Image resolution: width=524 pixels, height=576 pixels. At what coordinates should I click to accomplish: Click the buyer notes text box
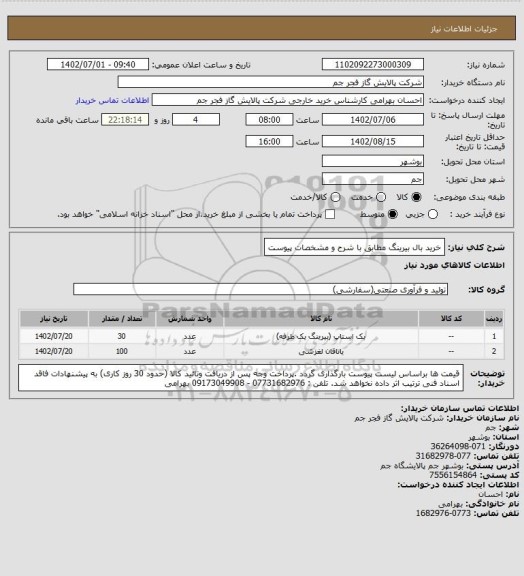coord(241,378)
